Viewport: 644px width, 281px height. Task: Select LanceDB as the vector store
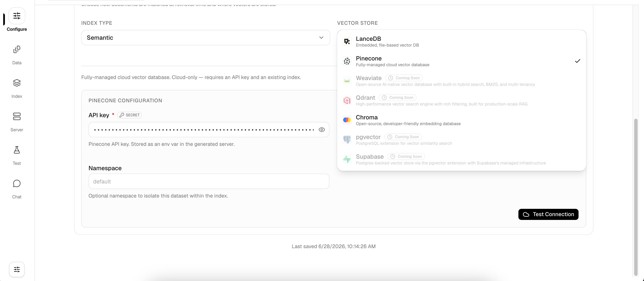pos(461,42)
